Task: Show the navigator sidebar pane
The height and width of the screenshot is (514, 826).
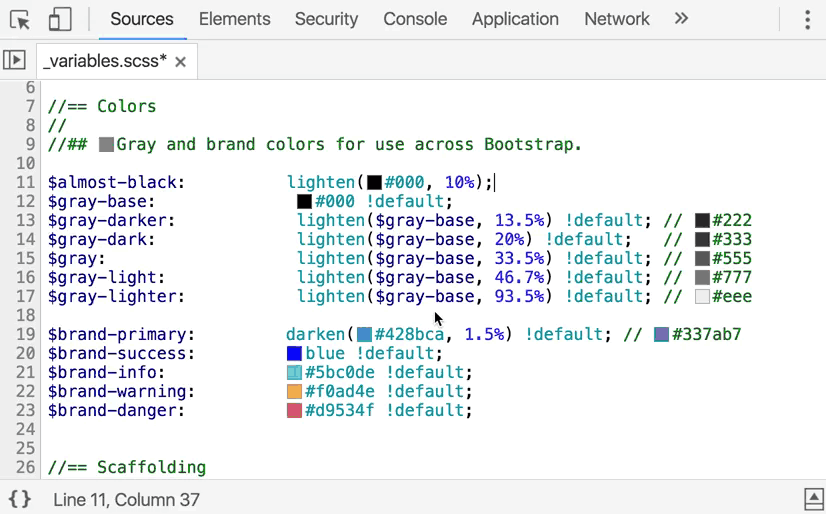Action: point(14,60)
